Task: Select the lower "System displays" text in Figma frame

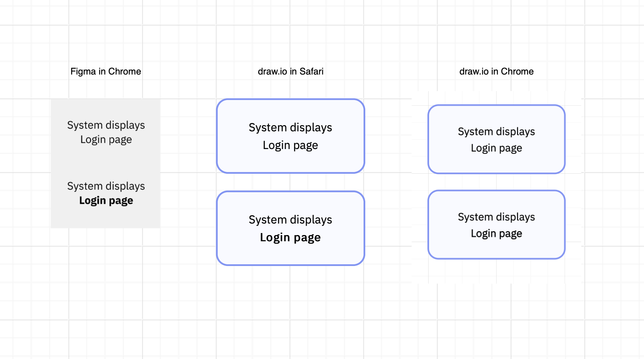Action: point(106,186)
